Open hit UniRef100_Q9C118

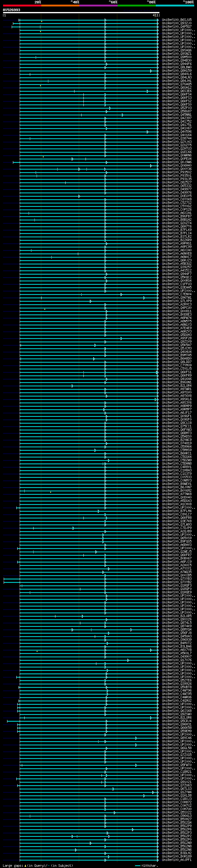(177, 423)
